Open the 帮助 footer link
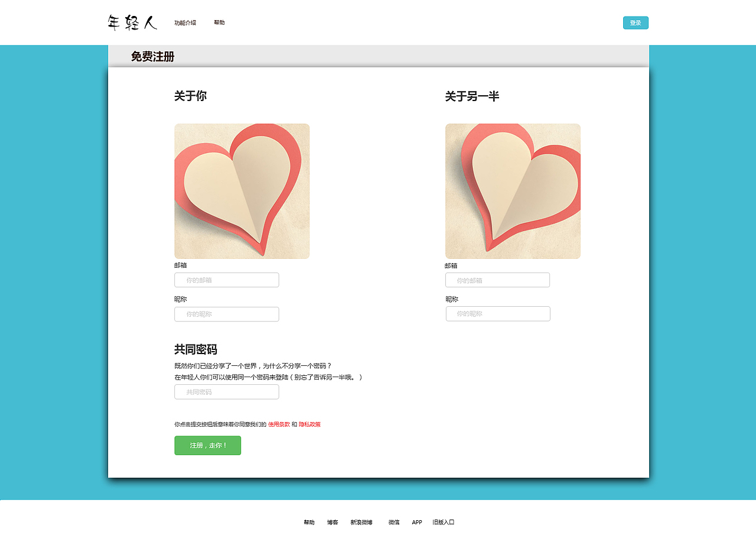 coord(308,523)
